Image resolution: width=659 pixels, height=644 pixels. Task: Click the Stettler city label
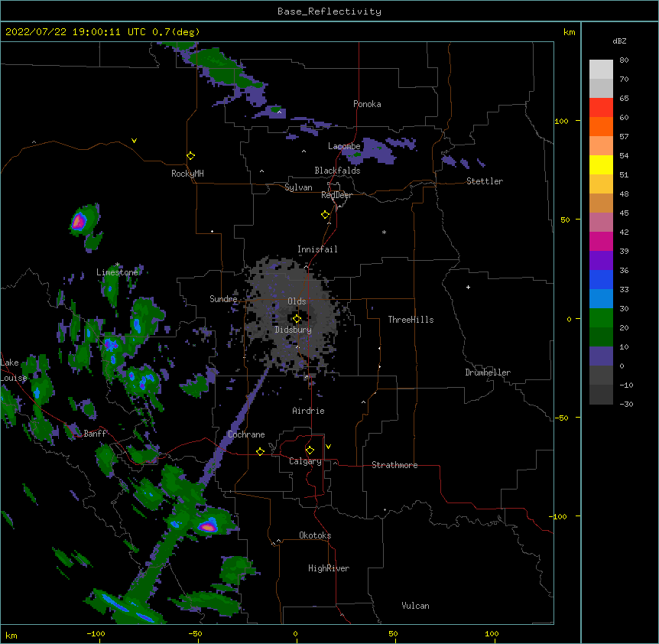point(485,181)
